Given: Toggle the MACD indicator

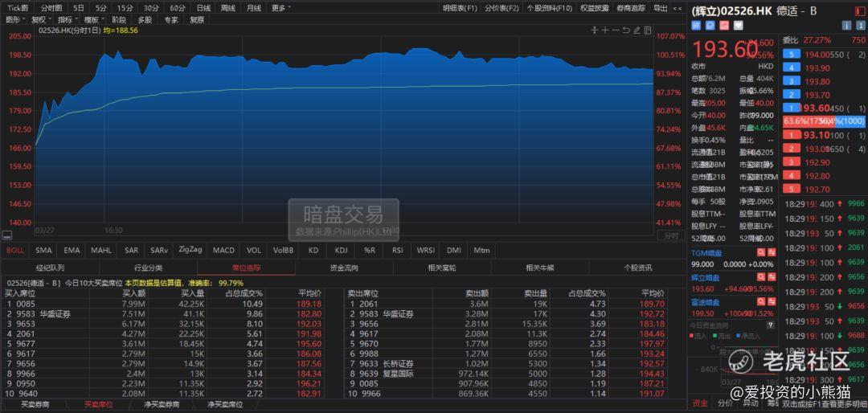Looking at the screenshot, I should [x=223, y=250].
